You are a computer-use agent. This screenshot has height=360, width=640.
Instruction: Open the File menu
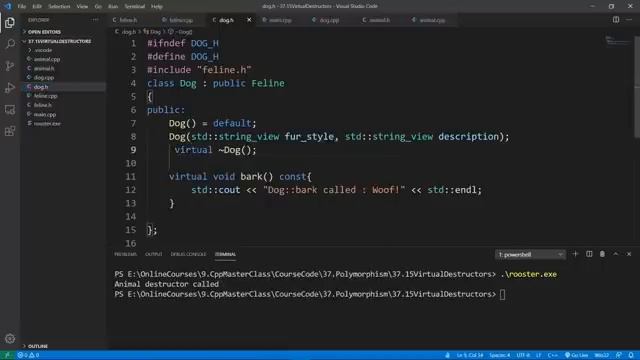point(22,7)
